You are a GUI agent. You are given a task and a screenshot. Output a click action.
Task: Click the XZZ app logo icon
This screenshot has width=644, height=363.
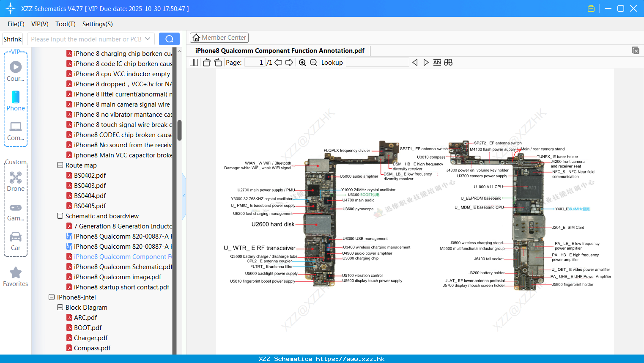pyautogui.click(x=10, y=8)
